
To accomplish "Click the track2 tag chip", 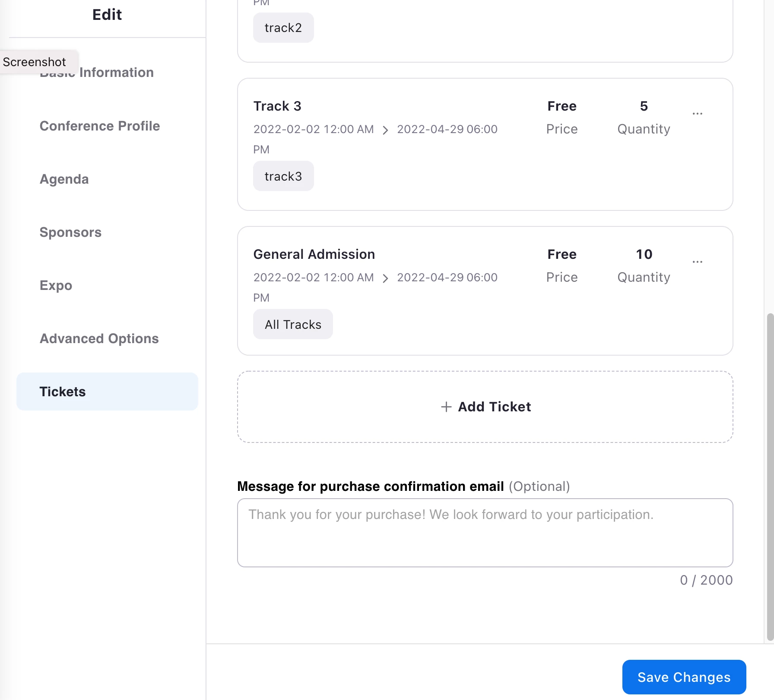I will pyautogui.click(x=283, y=28).
